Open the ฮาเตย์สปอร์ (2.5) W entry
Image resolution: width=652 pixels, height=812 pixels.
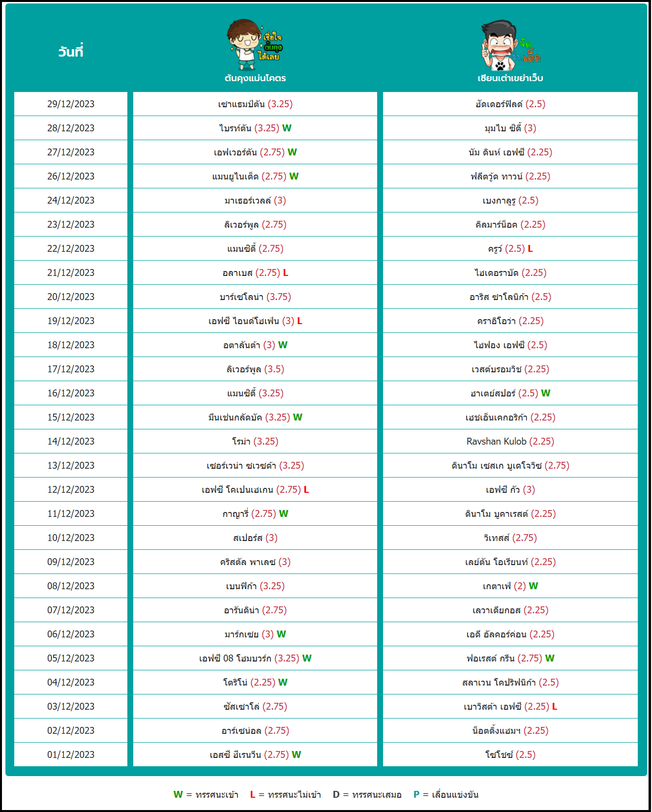click(510, 393)
